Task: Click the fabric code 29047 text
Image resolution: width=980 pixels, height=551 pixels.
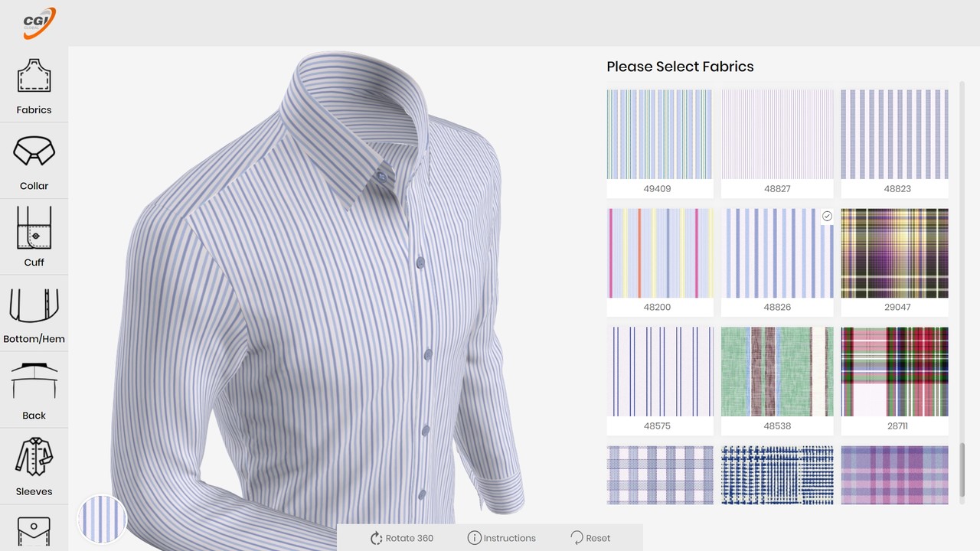Action: coord(897,307)
